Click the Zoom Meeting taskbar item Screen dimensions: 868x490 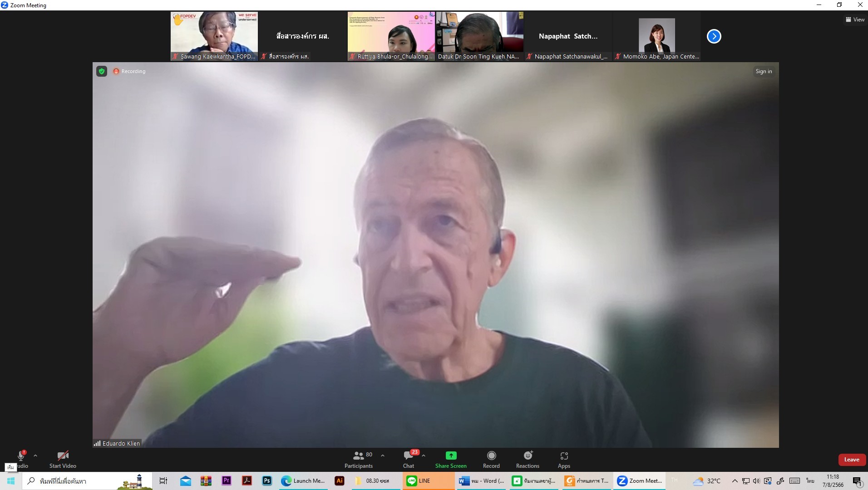[x=640, y=481]
